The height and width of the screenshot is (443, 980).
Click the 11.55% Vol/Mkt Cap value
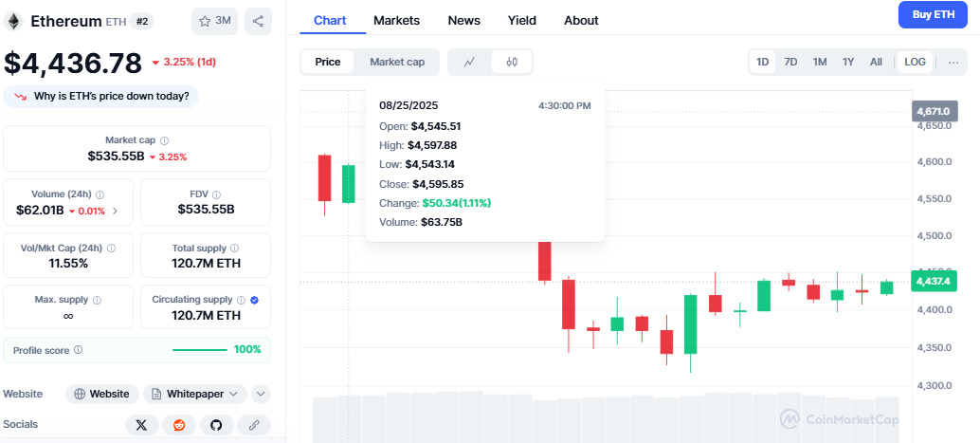point(68,264)
